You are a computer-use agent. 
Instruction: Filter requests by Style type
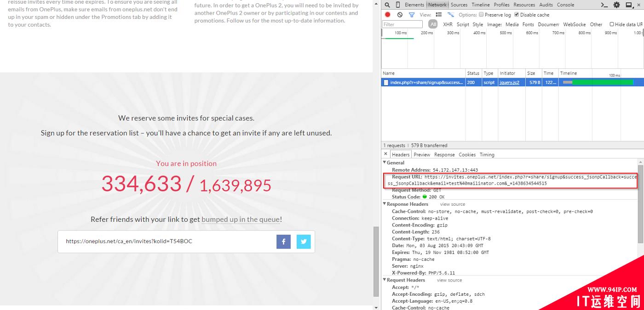click(x=478, y=24)
